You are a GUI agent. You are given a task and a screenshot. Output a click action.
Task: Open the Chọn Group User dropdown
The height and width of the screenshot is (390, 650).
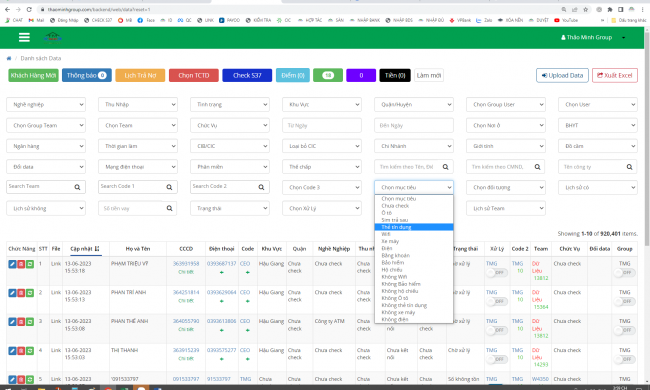tap(506, 104)
